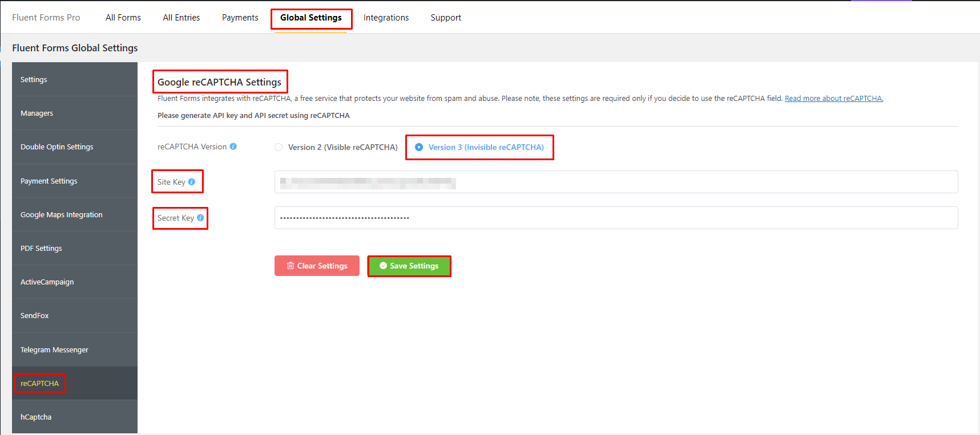The image size is (980, 435).
Task: Select Version 3 (Invisible reCAPTCHA) option
Action: coord(419,147)
